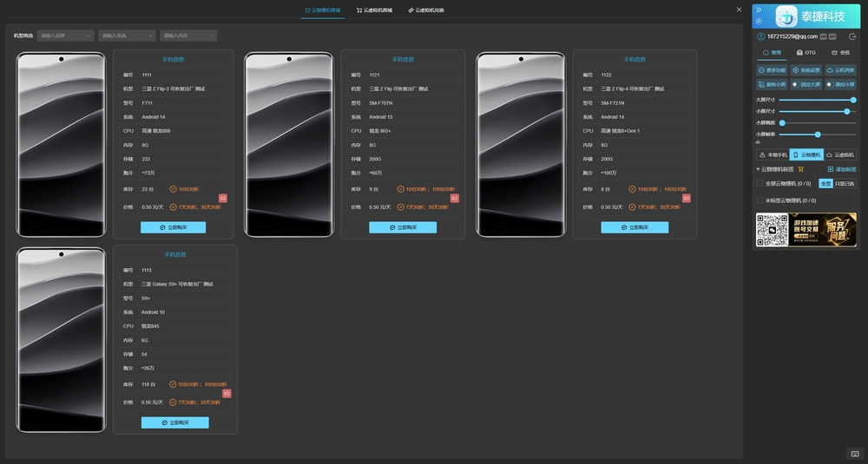Switch to 云虚拟机商城 tab
Viewport: 868px width, 464px height.
374,10
